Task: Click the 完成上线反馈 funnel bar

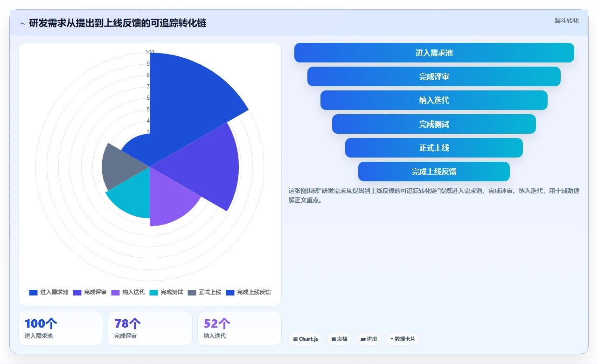Action: point(434,172)
